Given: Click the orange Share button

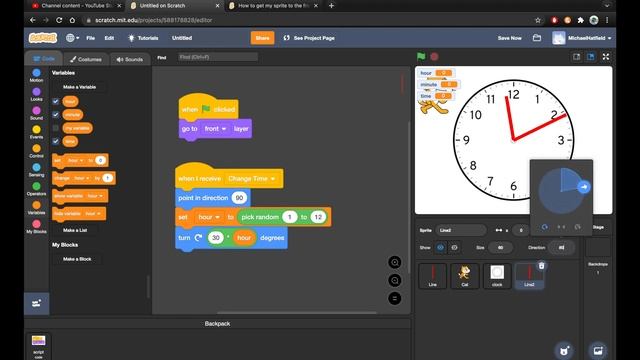Looking at the screenshot, I should point(262,38).
